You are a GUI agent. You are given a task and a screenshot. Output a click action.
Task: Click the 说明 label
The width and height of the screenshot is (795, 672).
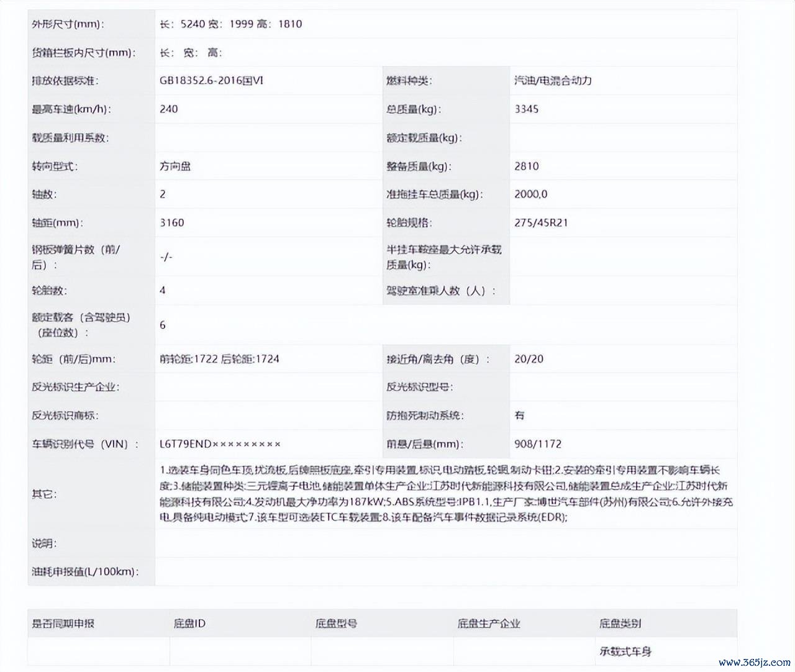tap(44, 543)
